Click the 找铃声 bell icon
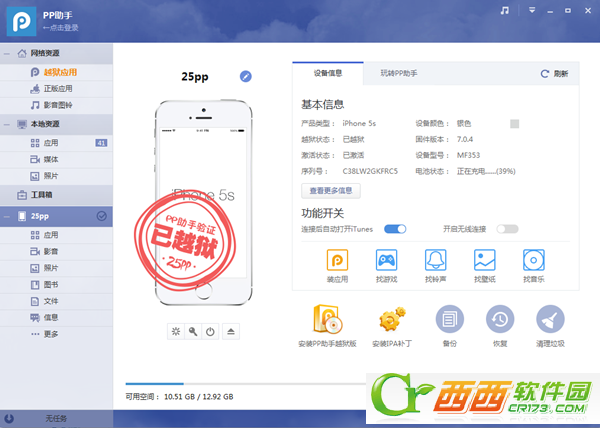 [435, 260]
